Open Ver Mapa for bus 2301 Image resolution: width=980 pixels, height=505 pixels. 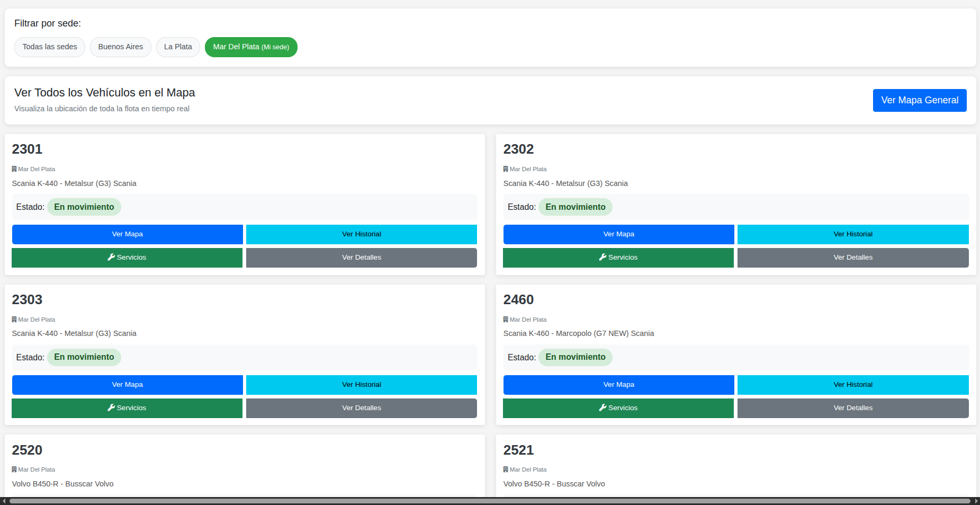[x=127, y=234]
